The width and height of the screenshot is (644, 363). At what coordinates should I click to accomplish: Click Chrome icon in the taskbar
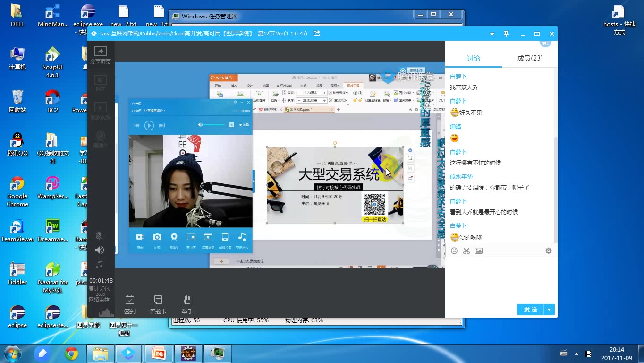click(x=71, y=354)
